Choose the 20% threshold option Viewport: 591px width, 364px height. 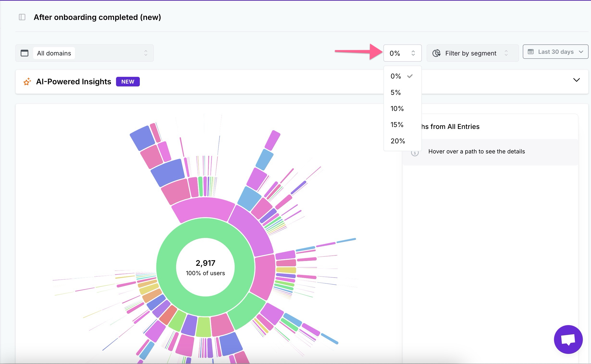398,141
